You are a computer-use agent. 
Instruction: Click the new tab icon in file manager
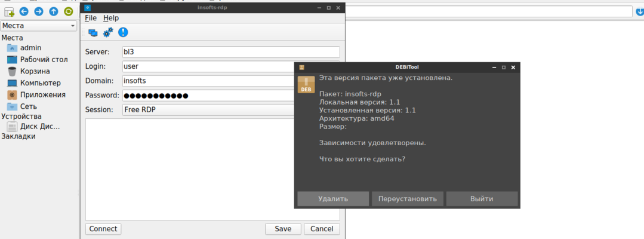tap(8, 12)
